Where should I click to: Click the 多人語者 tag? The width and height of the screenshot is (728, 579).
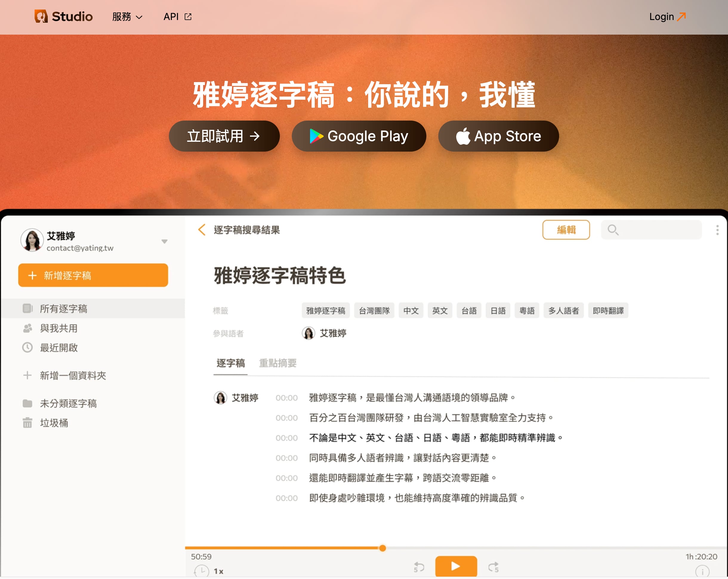pyautogui.click(x=564, y=310)
